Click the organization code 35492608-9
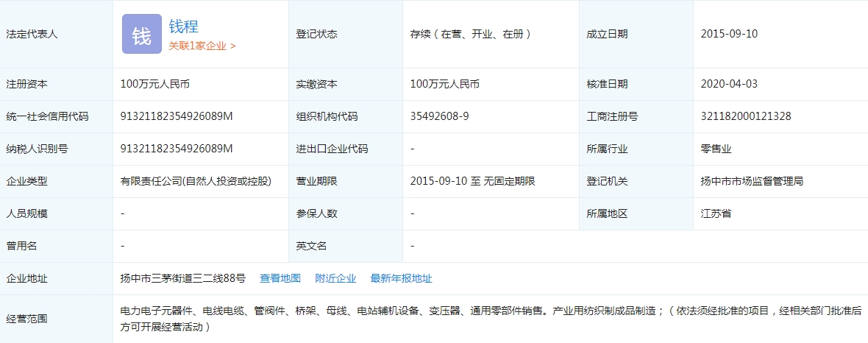868x343 pixels. (439, 116)
